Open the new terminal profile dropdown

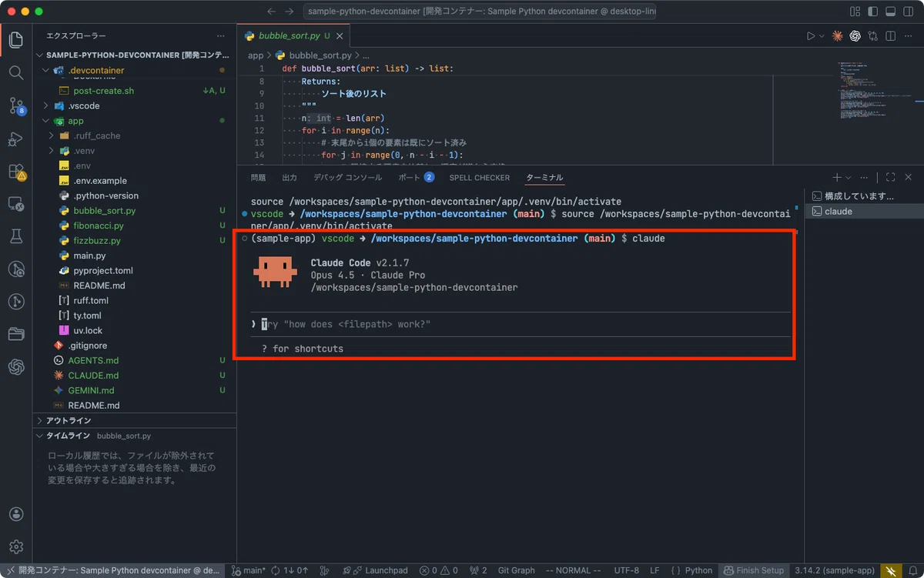point(849,177)
